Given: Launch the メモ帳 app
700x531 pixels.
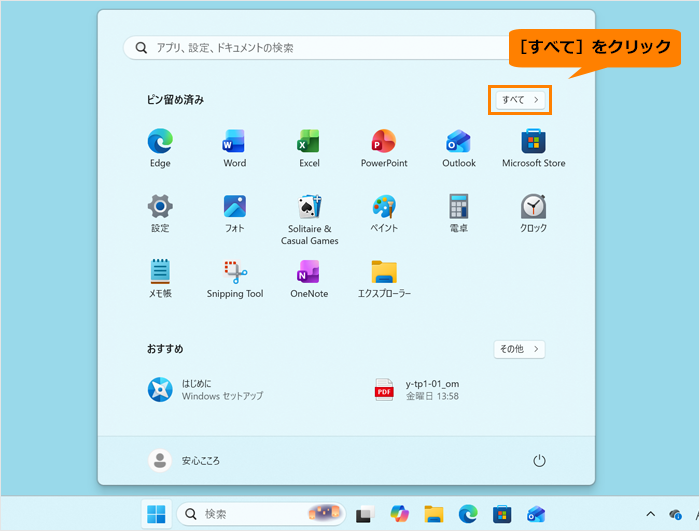Looking at the screenshot, I should click(x=160, y=279).
